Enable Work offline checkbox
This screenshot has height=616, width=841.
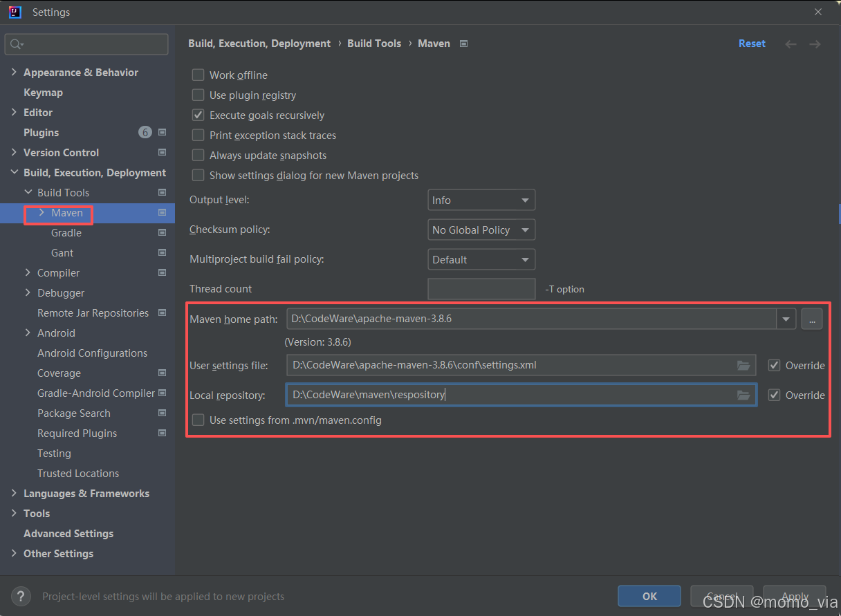[198, 75]
